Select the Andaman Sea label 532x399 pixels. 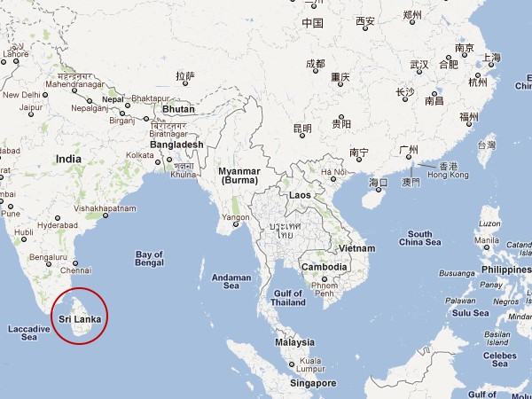(x=231, y=282)
